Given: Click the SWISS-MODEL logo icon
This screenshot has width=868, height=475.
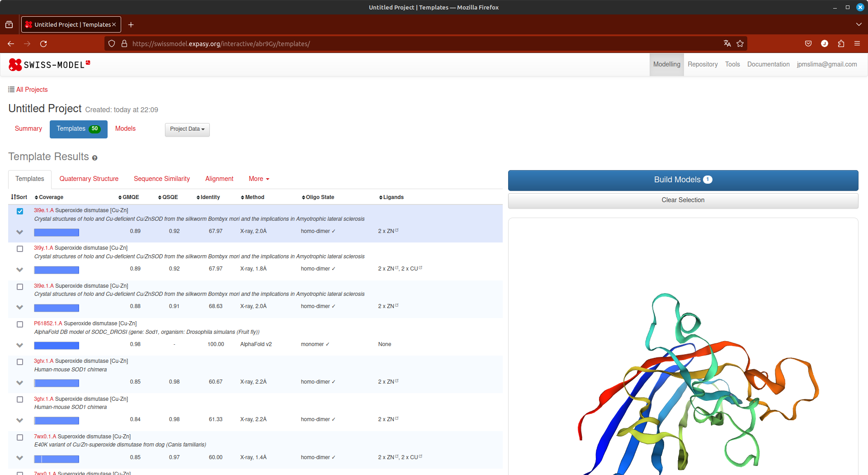Looking at the screenshot, I should pyautogui.click(x=15, y=65).
